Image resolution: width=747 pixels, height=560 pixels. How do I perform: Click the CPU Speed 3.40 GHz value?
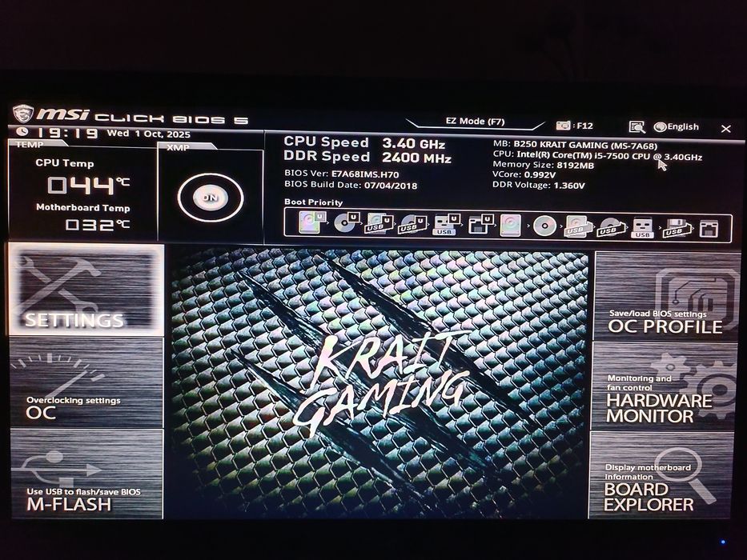tap(413, 143)
